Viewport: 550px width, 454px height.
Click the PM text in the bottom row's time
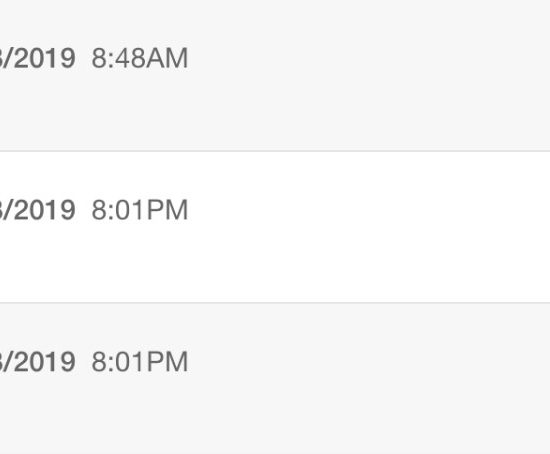point(167,362)
